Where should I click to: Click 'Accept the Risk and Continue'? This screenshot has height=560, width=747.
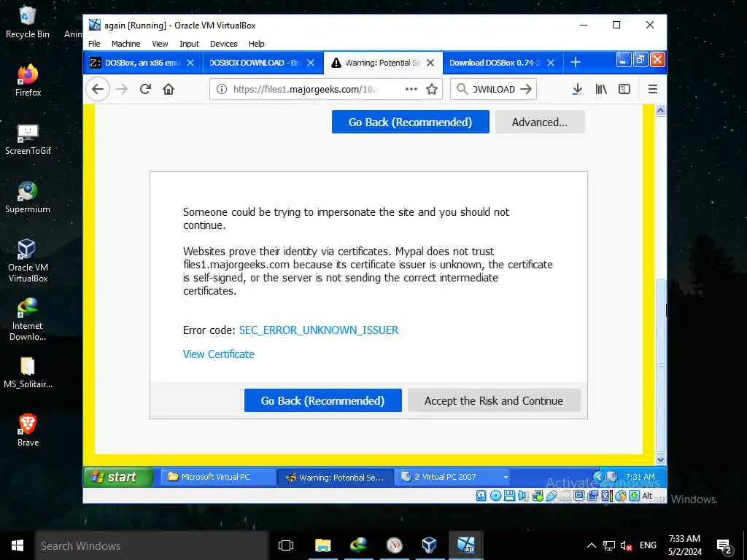click(494, 400)
